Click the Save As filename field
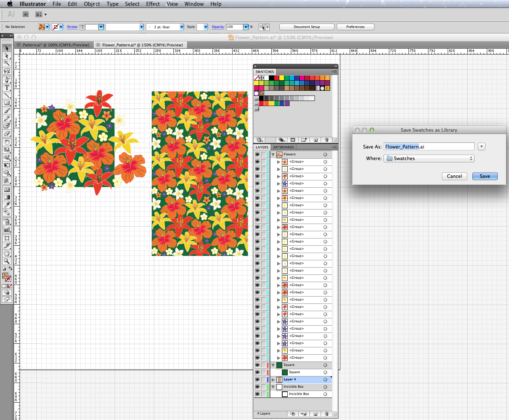This screenshot has width=509, height=420. coord(429,147)
